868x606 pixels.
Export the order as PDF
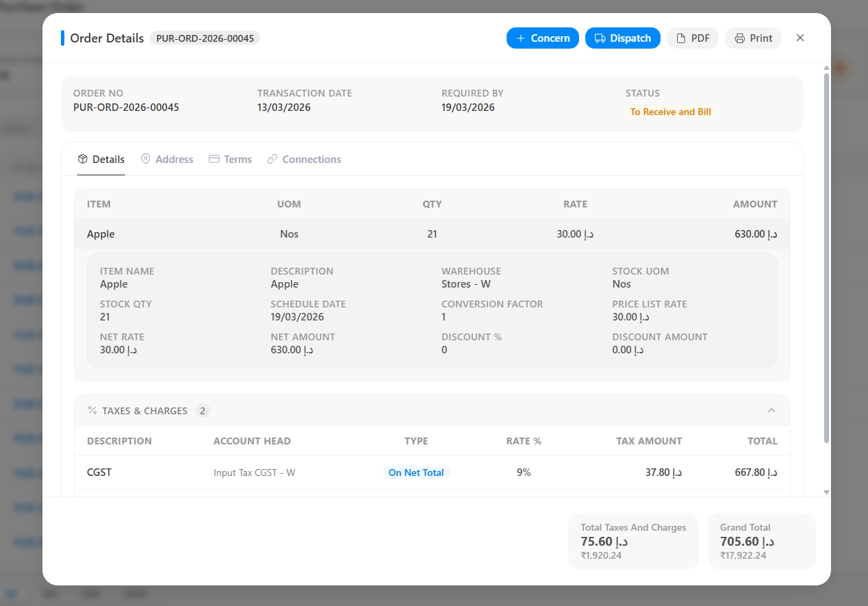(693, 38)
